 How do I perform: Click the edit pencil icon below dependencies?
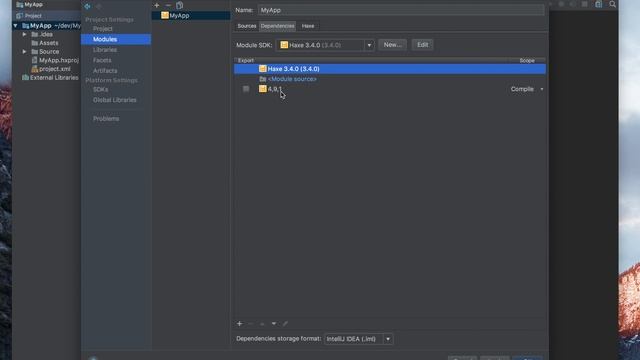point(285,324)
